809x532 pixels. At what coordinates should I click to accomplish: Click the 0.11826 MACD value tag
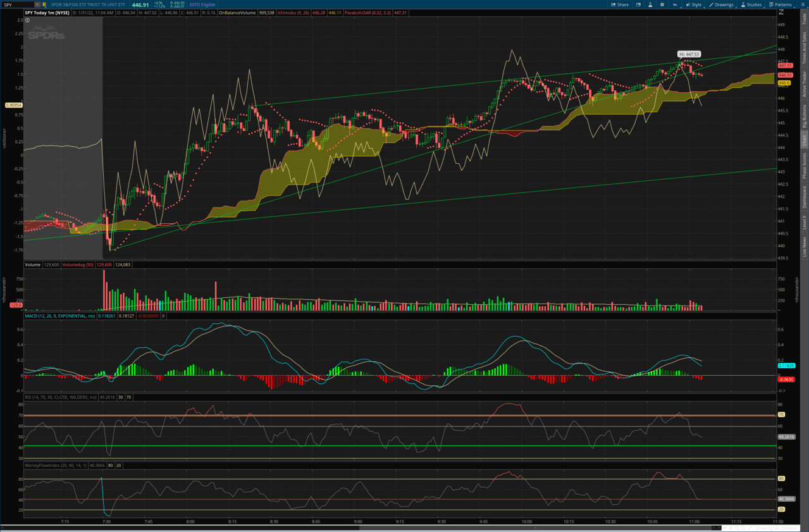click(x=786, y=366)
